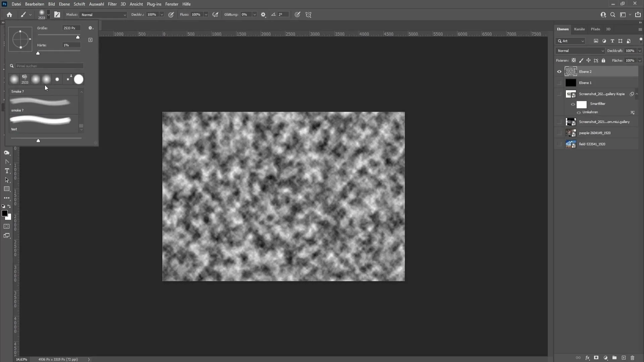This screenshot has height=362, width=644.
Task: Select the Eyedropper tool
Action: pyautogui.click(x=7, y=153)
